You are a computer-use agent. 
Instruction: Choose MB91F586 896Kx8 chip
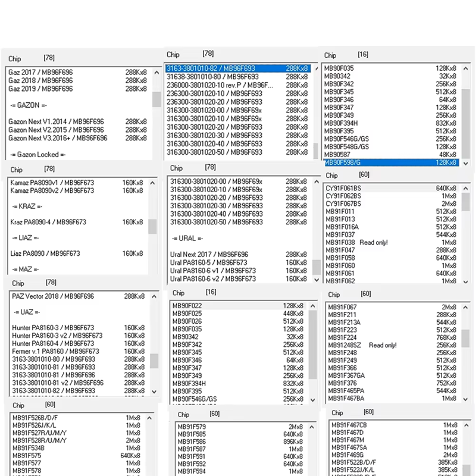click(x=240, y=441)
